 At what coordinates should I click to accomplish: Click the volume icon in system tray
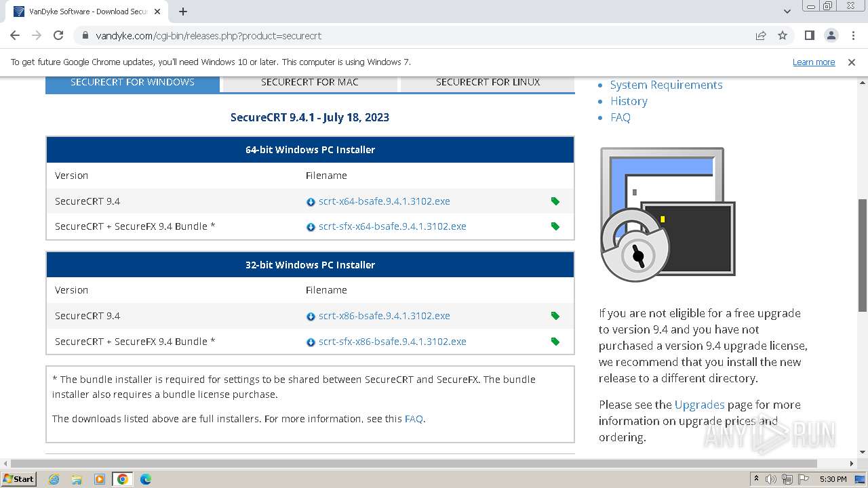point(771,479)
